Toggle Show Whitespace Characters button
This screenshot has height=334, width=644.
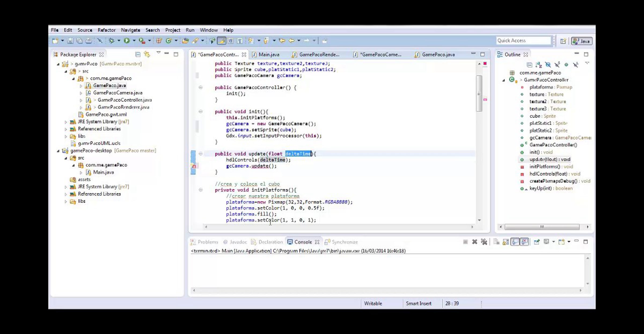click(240, 41)
